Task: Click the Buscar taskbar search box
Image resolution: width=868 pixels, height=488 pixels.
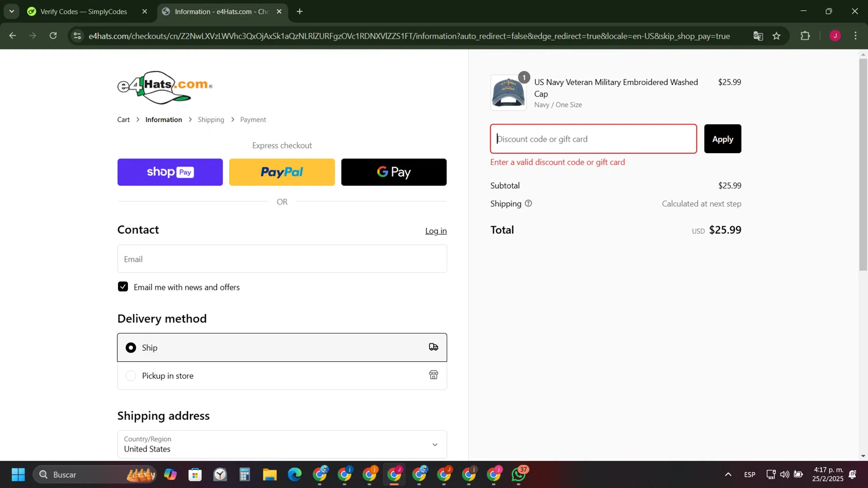Action: pyautogui.click(x=95, y=475)
